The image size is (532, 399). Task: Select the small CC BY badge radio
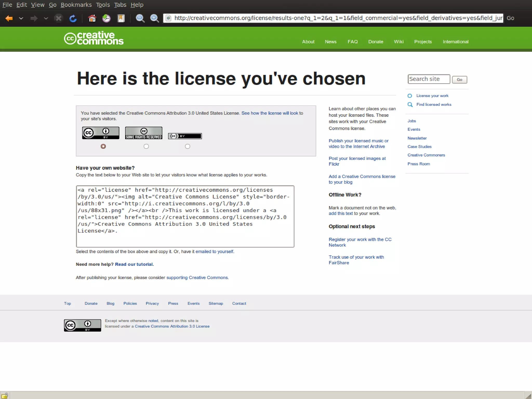tap(187, 146)
